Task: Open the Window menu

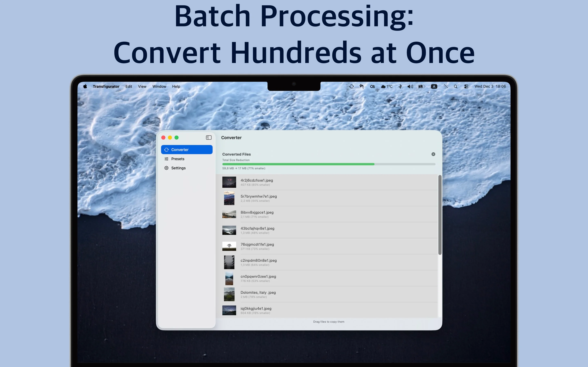Action: pyautogui.click(x=159, y=86)
